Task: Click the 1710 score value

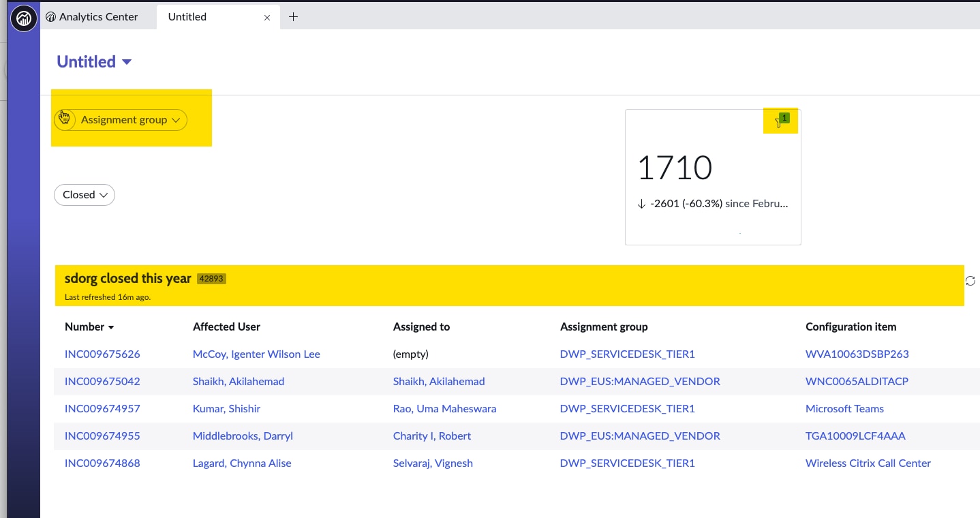Action: coord(675,168)
